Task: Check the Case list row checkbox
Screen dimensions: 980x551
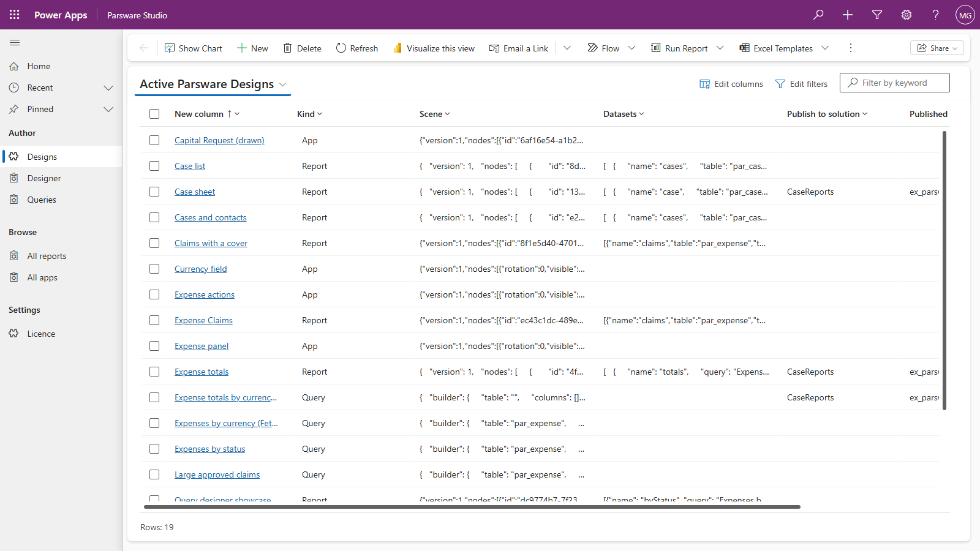Action: [x=154, y=166]
